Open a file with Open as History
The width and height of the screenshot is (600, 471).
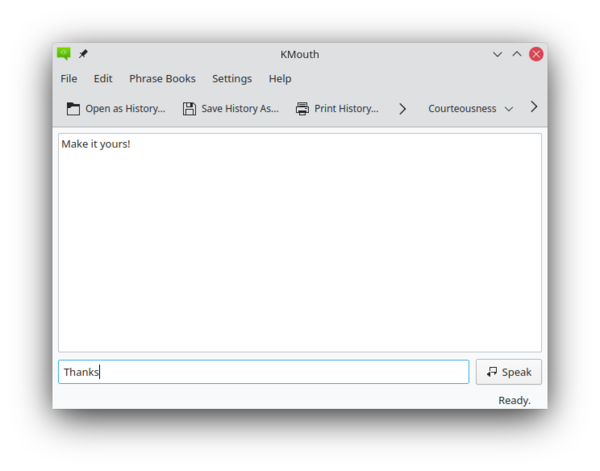click(115, 108)
